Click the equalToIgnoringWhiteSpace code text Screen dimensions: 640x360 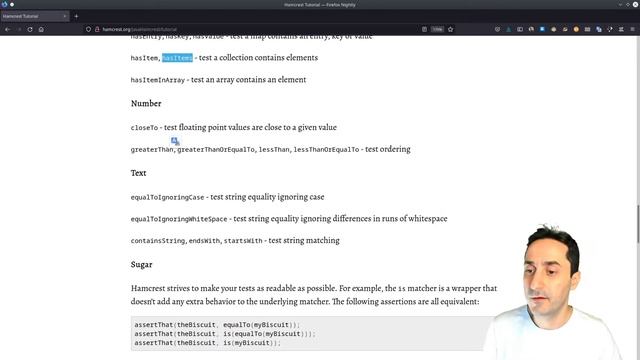coord(179,219)
